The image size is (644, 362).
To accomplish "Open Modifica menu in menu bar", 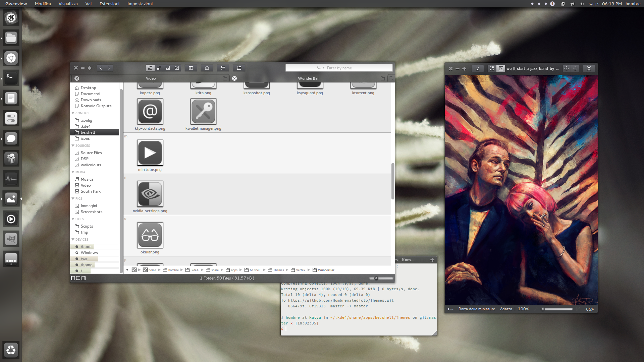I will [43, 4].
